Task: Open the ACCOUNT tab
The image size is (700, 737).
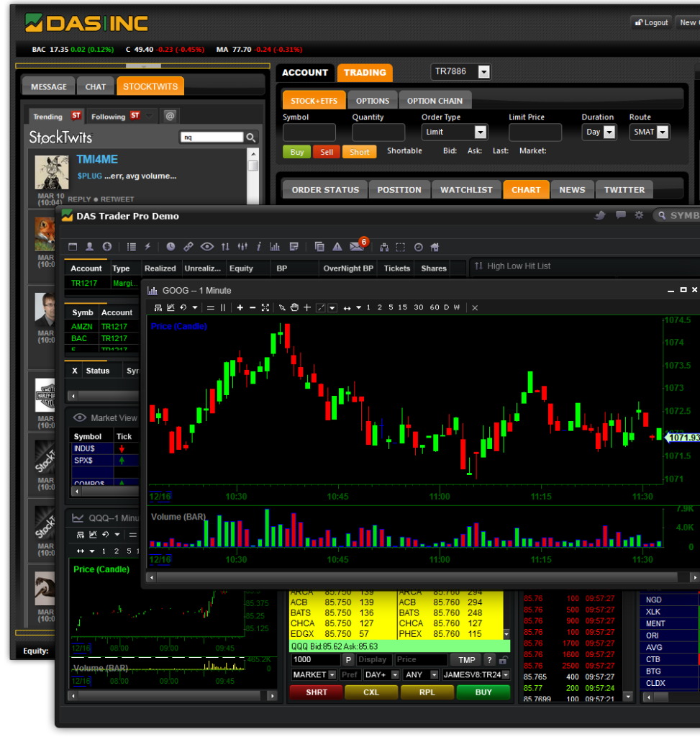Action: coord(305,73)
